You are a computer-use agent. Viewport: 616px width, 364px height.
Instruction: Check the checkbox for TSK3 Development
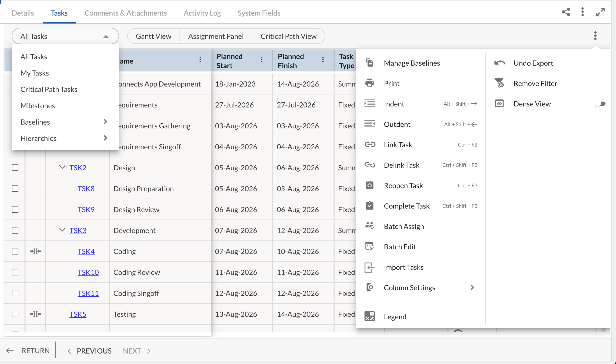(15, 230)
